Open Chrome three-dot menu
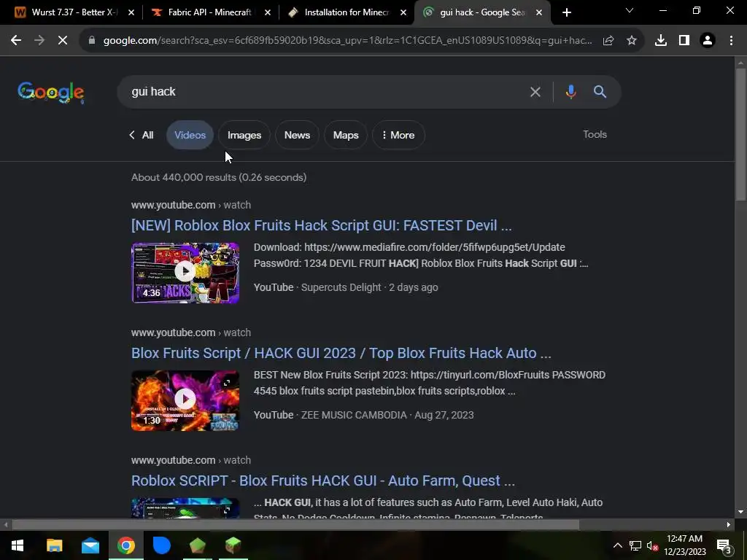The height and width of the screenshot is (560, 747). tap(731, 41)
